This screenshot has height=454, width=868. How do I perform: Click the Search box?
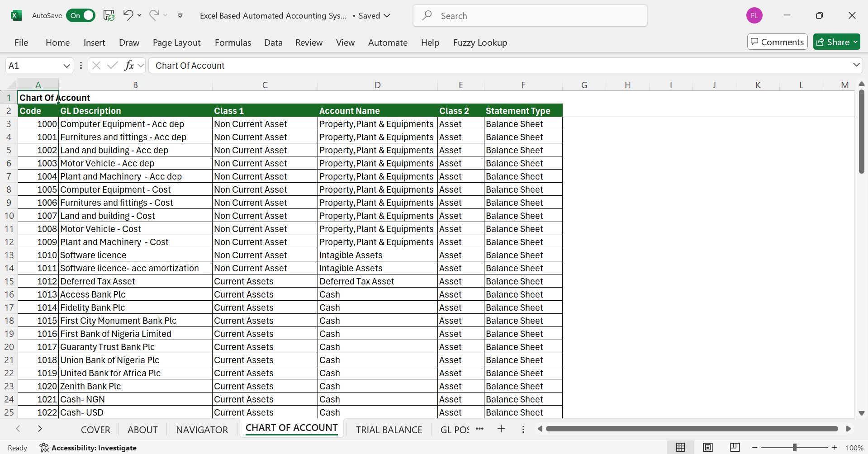click(530, 15)
